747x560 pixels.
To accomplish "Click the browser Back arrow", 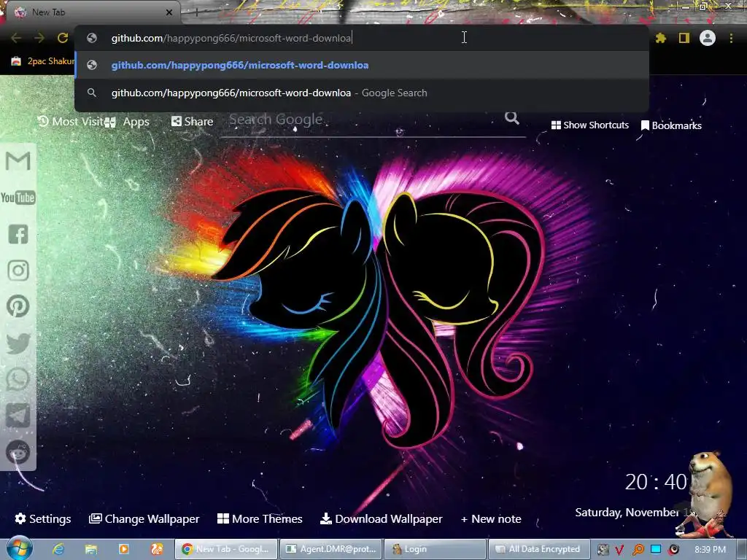I will 16,38.
